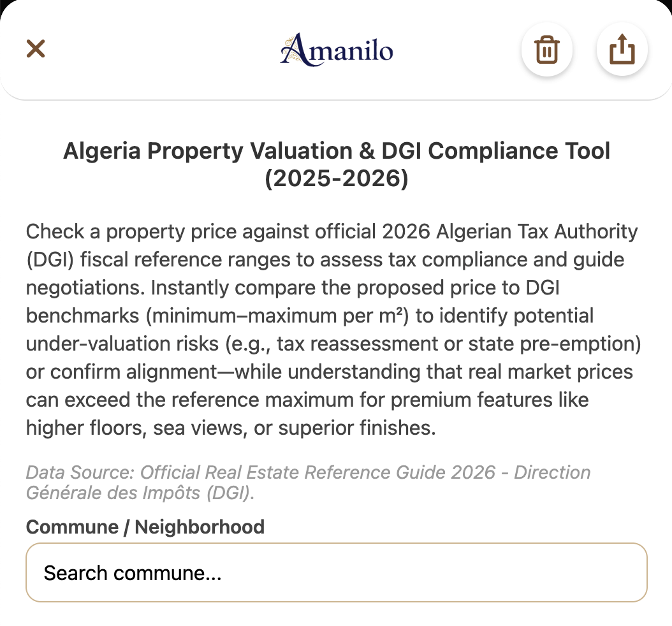This screenshot has width=672, height=626.
Task: Click the circular share button background
Action: 622,49
